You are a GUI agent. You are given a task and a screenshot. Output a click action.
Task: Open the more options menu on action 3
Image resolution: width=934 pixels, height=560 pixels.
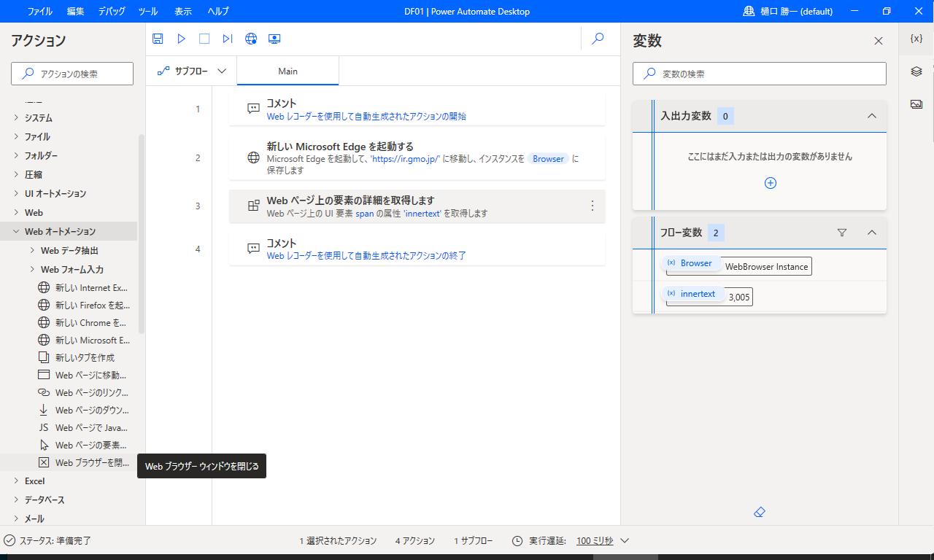click(593, 206)
